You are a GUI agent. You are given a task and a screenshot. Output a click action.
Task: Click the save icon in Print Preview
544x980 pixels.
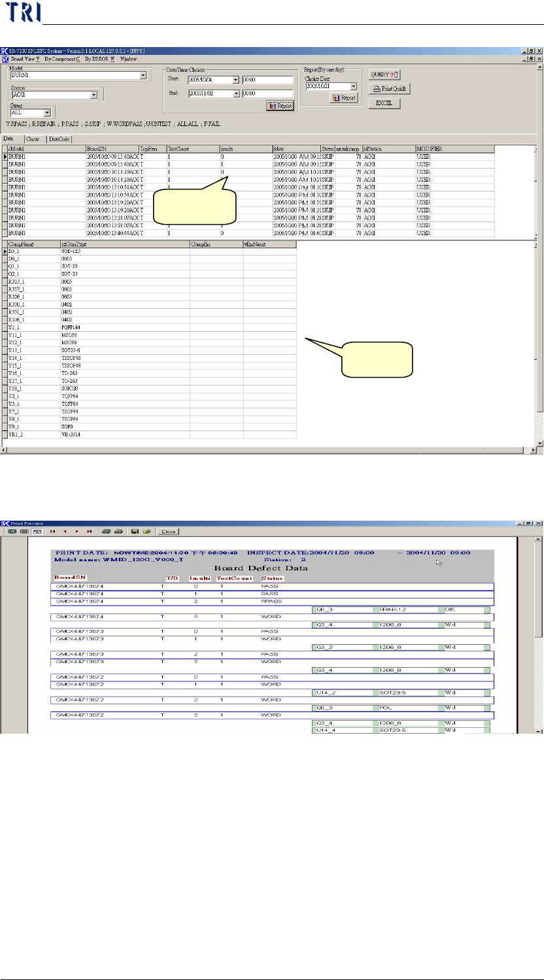coord(135,531)
